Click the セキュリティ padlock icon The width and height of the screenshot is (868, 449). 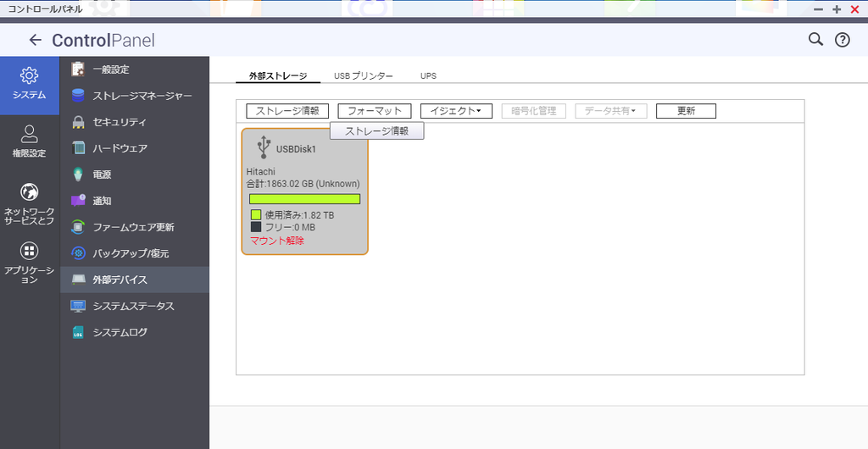78,122
